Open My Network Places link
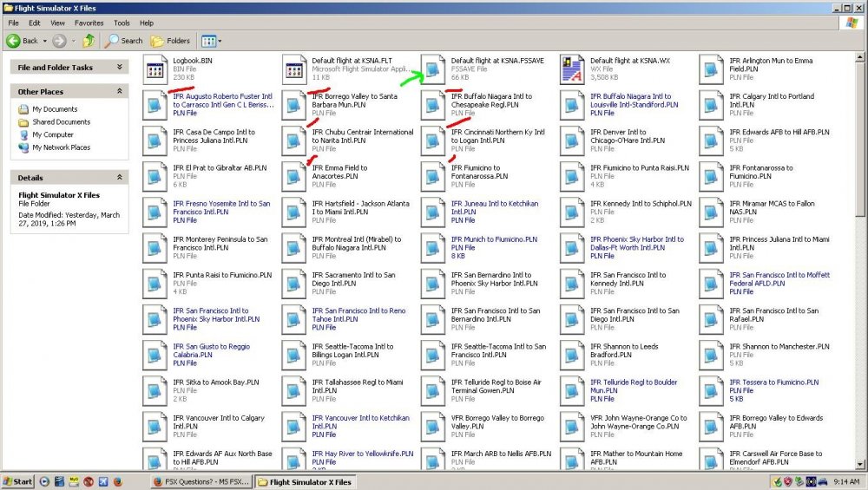The image size is (868, 490). click(61, 147)
